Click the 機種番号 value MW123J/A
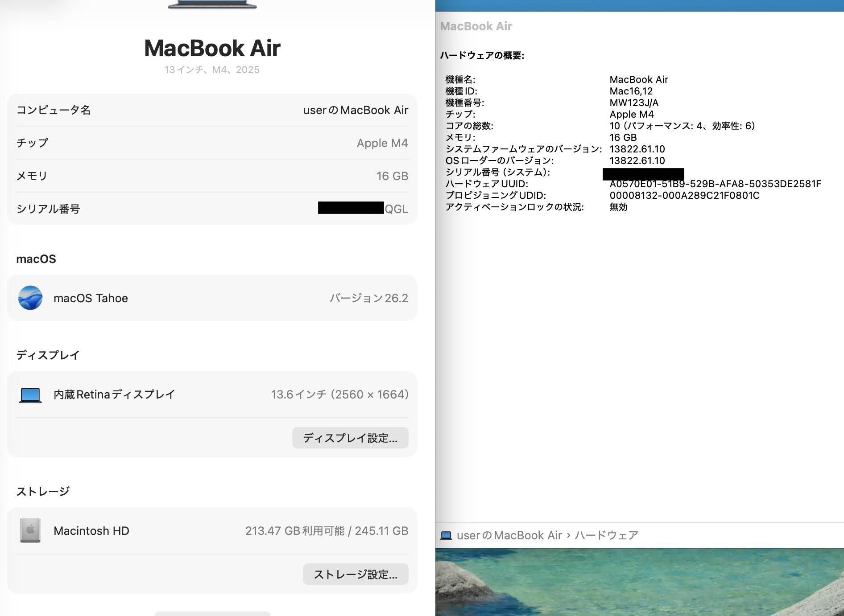Image resolution: width=844 pixels, height=616 pixels. coord(634,103)
